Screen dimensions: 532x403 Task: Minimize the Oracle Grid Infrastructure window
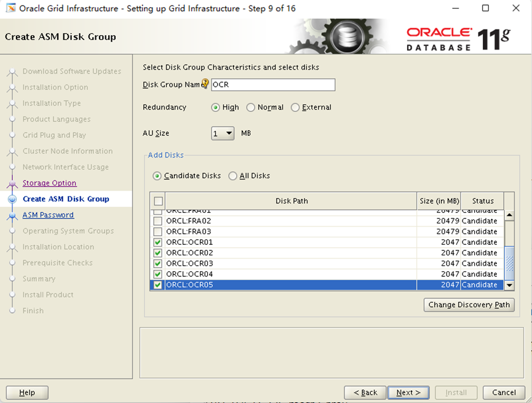(456, 8)
